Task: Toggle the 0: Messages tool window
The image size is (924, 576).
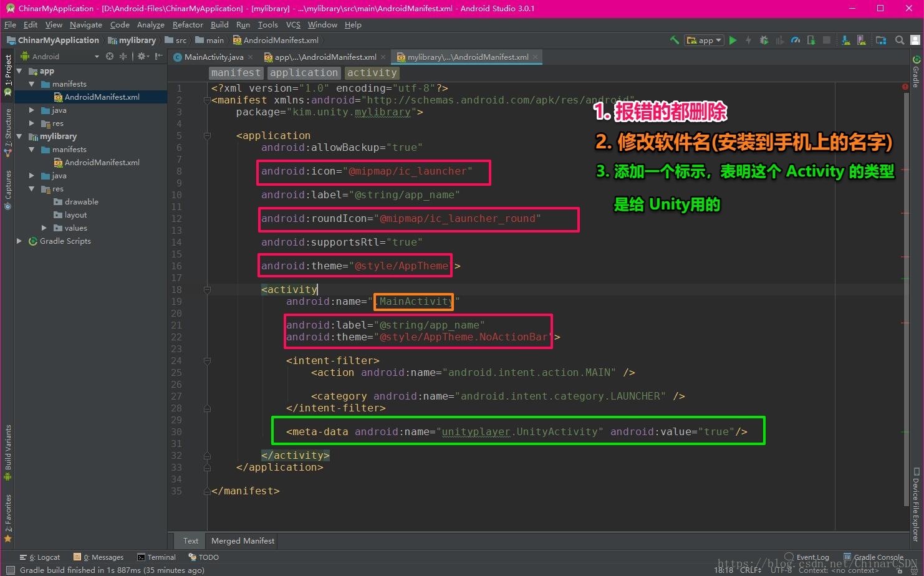Action: (x=99, y=557)
